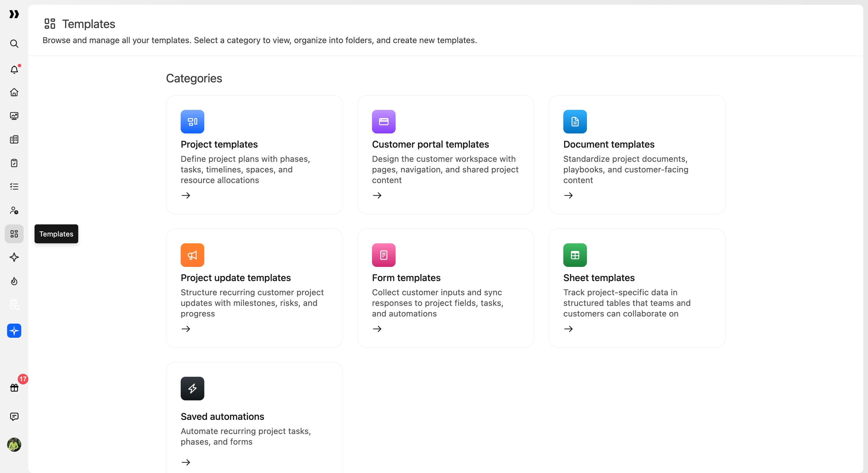This screenshot has width=868, height=473.
Task: Open the flame icon in sidebar
Action: [14, 281]
